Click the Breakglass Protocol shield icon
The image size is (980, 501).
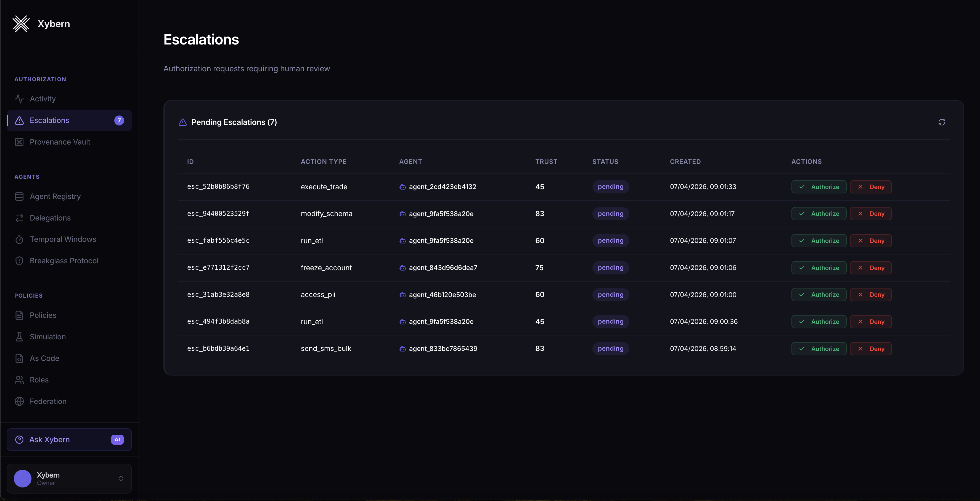[19, 261]
